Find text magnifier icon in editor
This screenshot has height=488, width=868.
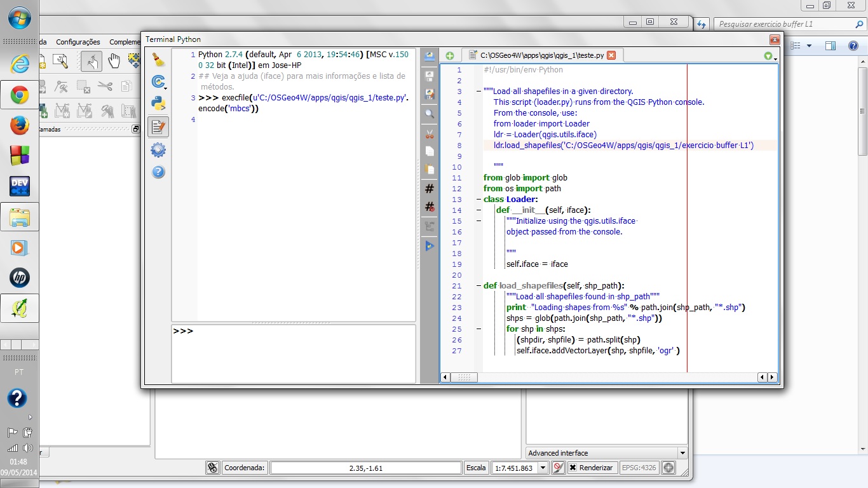pos(430,114)
